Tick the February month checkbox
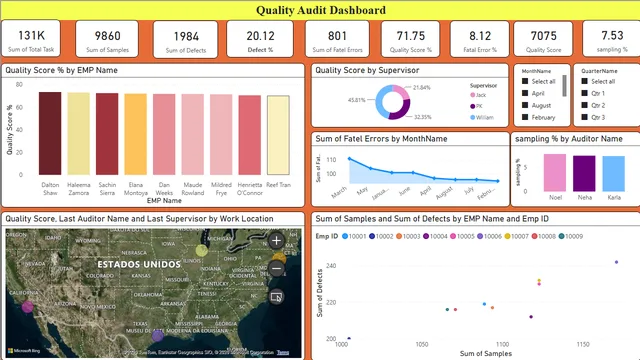640x360 pixels. [525, 117]
